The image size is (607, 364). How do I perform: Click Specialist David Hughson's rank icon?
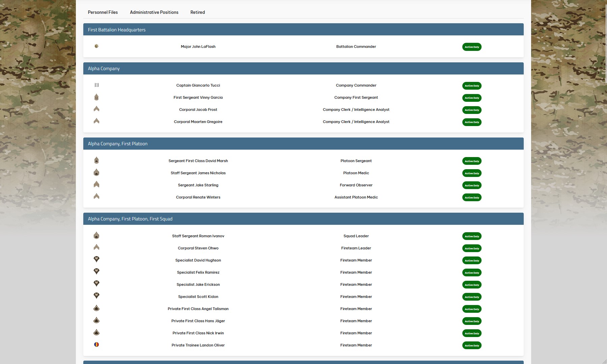click(96, 260)
